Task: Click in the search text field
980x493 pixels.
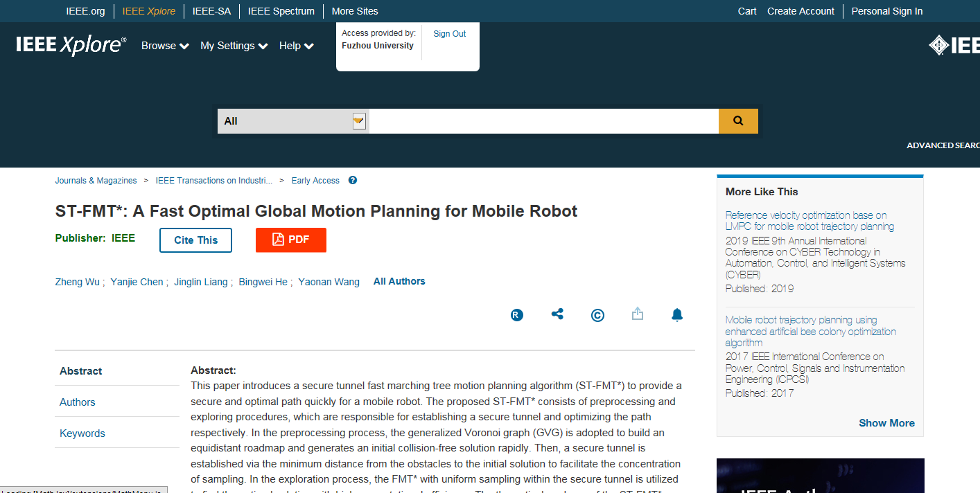Action: (x=544, y=120)
